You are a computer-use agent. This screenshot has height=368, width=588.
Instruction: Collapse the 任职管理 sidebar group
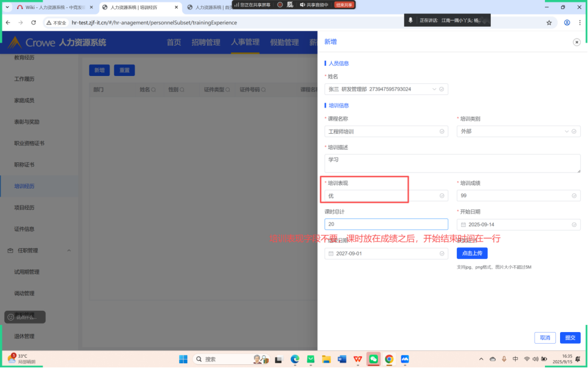pos(69,251)
